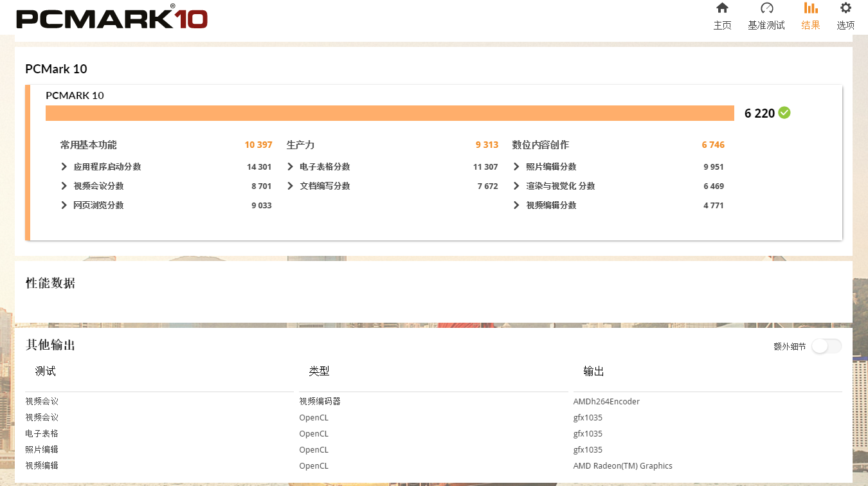Click the overall score 6 220
The image size is (868, 486).
(759, 113)
